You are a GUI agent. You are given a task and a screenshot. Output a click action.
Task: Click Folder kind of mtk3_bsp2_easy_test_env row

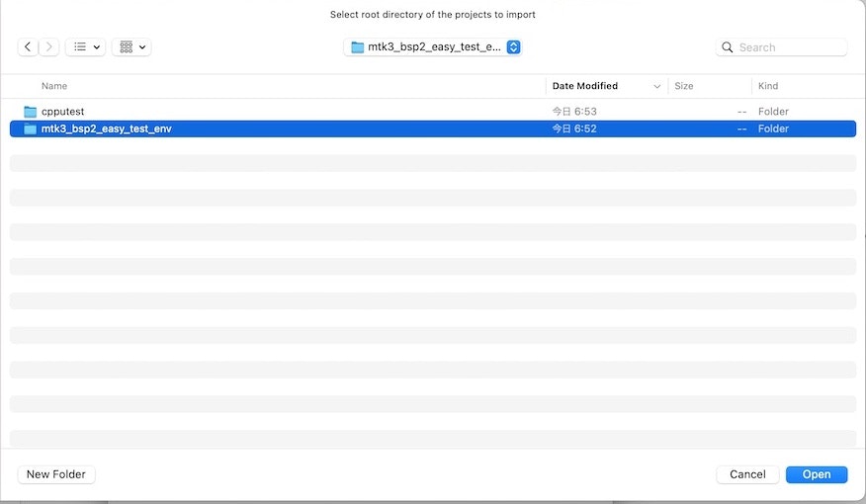click(773, 128)
